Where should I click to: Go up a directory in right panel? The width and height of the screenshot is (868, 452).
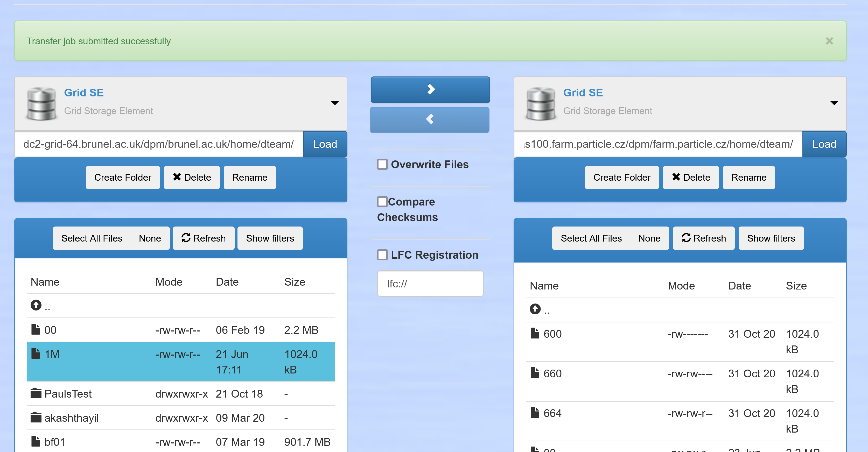coord(535,309)
